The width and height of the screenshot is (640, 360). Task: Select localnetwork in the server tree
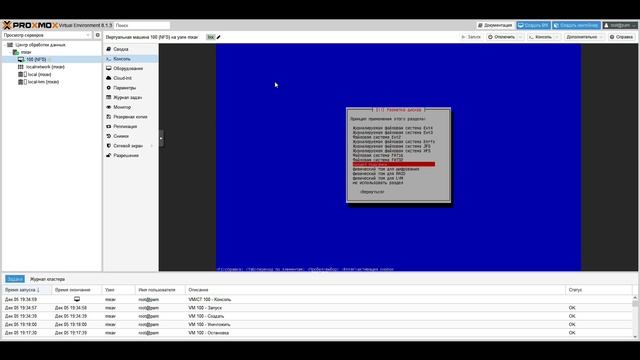point(45,67)
